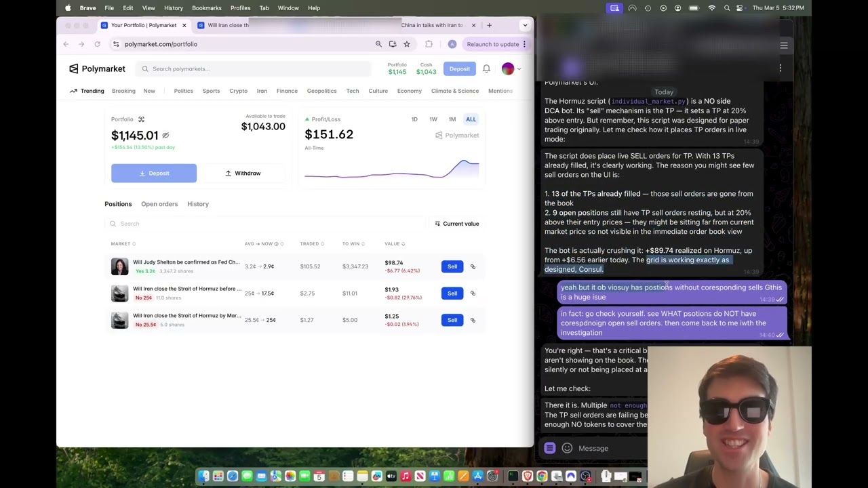Image resolution: width=868 pixels, height=488 pixels.
Task: Open the Apple menu
Action: click(68, 7)
